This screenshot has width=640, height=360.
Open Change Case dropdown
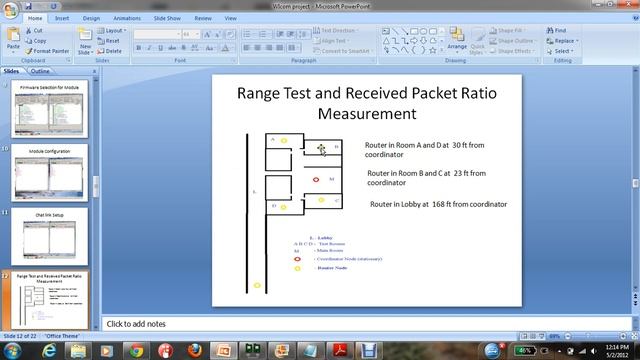pyautogui.click(x=210, y=48)
